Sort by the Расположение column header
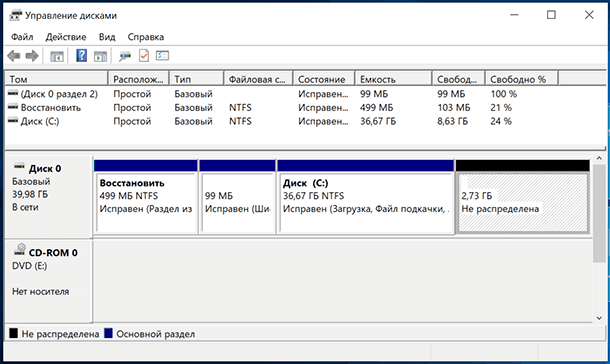This screenshot has height=364, width=610. tap(138, 79)
